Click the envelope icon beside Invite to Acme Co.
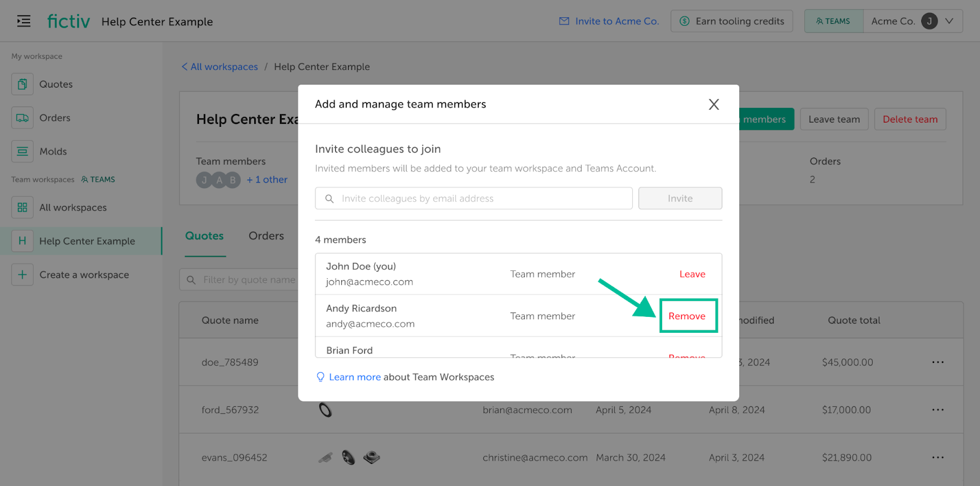 (564, 21)
